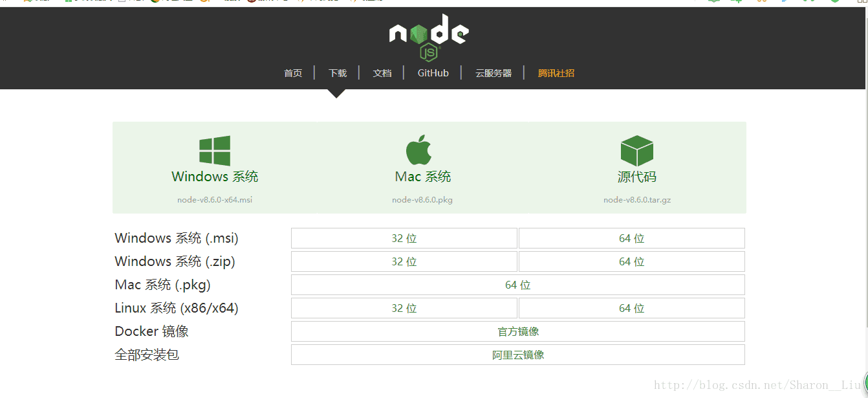Click the node-v8.6.0.pkg filename

(422, 200)
